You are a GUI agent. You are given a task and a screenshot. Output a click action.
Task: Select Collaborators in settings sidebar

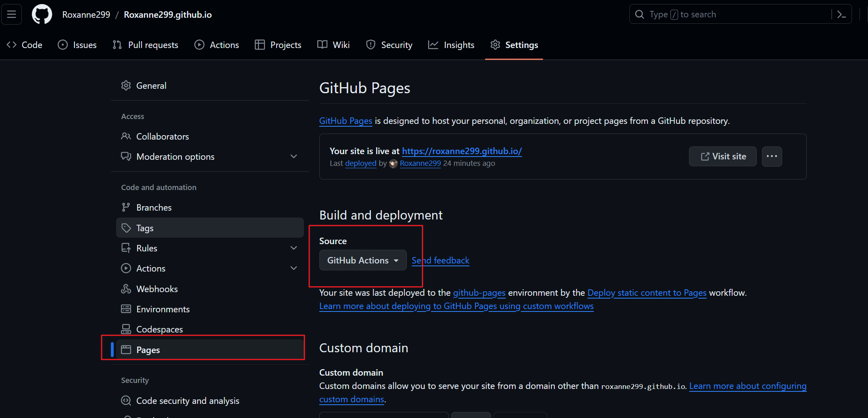[x=210, y=136]
